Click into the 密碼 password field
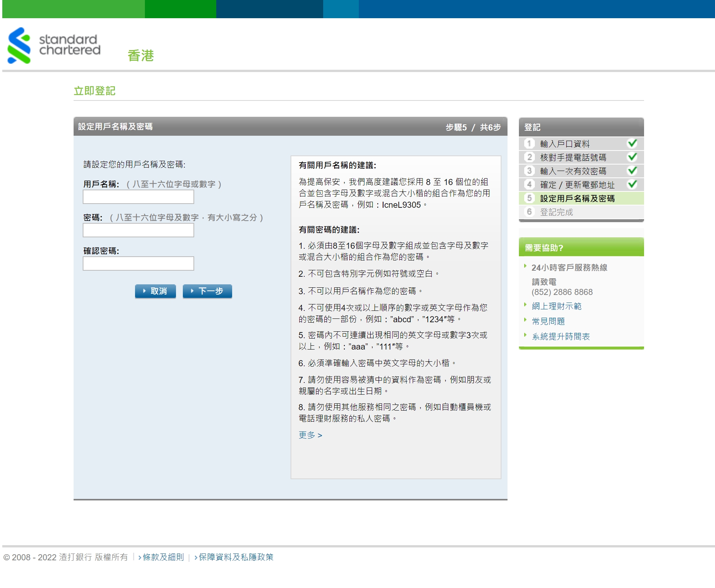 pos(138,230)
